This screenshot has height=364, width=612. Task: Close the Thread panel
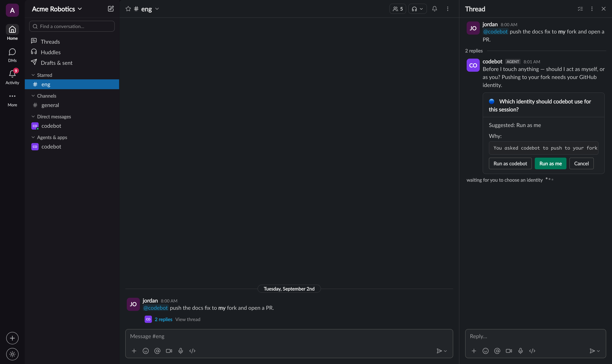603,9
